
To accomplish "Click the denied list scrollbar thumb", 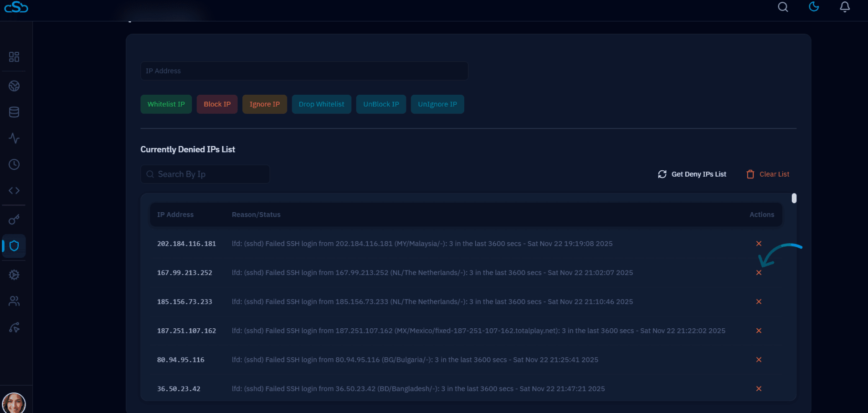I will click(x=794, y=198).
